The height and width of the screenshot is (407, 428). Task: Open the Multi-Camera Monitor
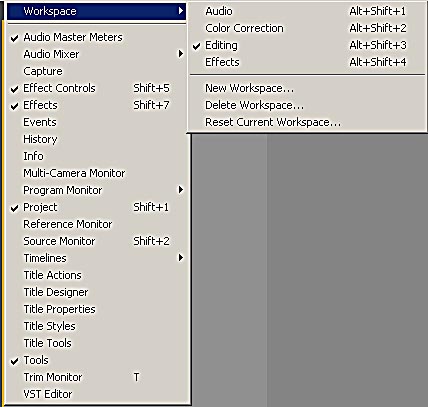[x=97, y=173]
